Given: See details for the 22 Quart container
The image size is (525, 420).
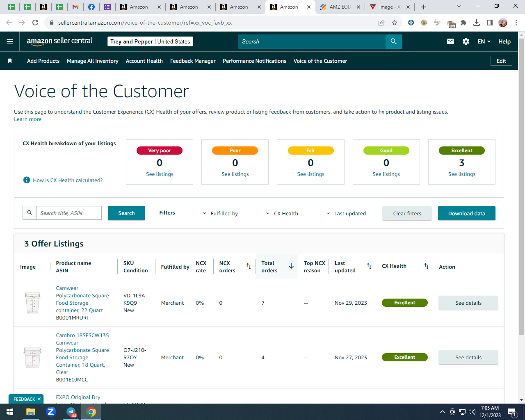Looking at the screenshot, I should tap(468, 303).
